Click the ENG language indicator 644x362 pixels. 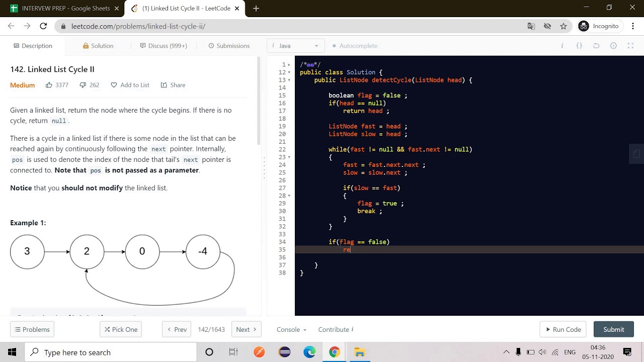click(570, 352)
